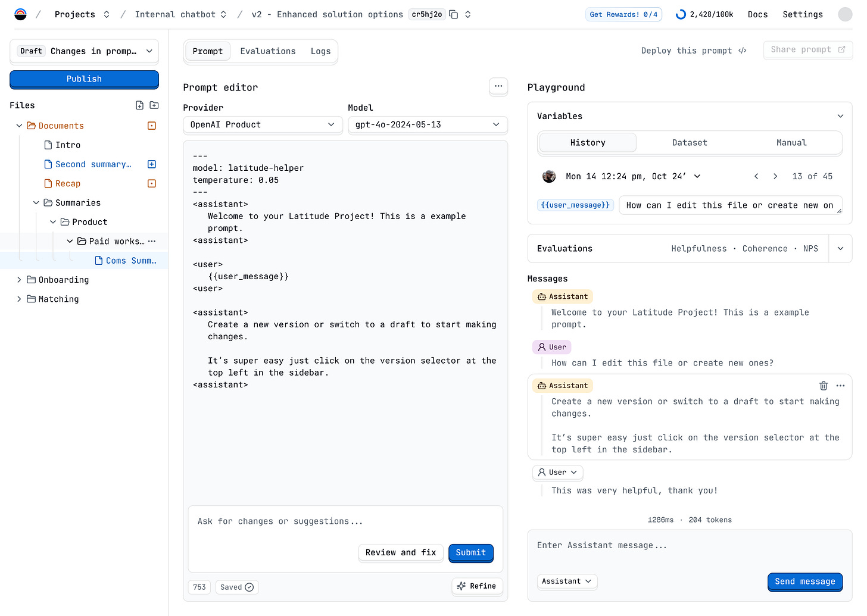The image size is (867, 616).
Task: Click the user_message variable value field
Action: (731, 205)
